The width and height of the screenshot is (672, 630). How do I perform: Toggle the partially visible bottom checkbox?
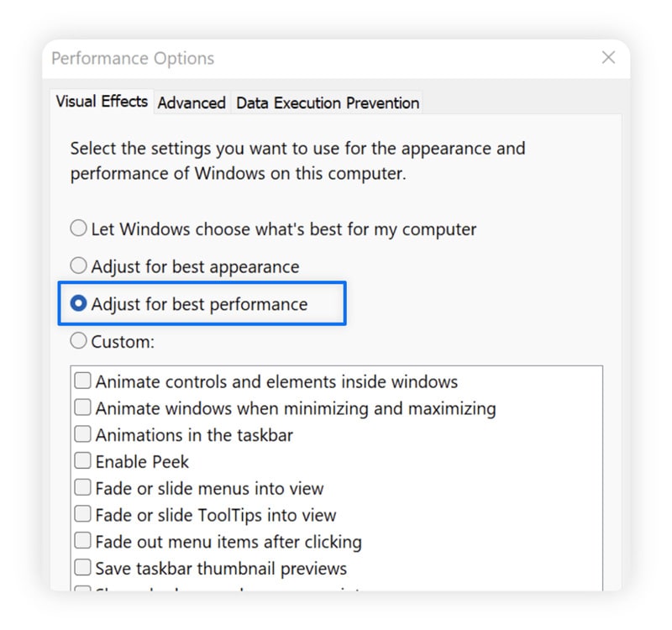[82, 591]
